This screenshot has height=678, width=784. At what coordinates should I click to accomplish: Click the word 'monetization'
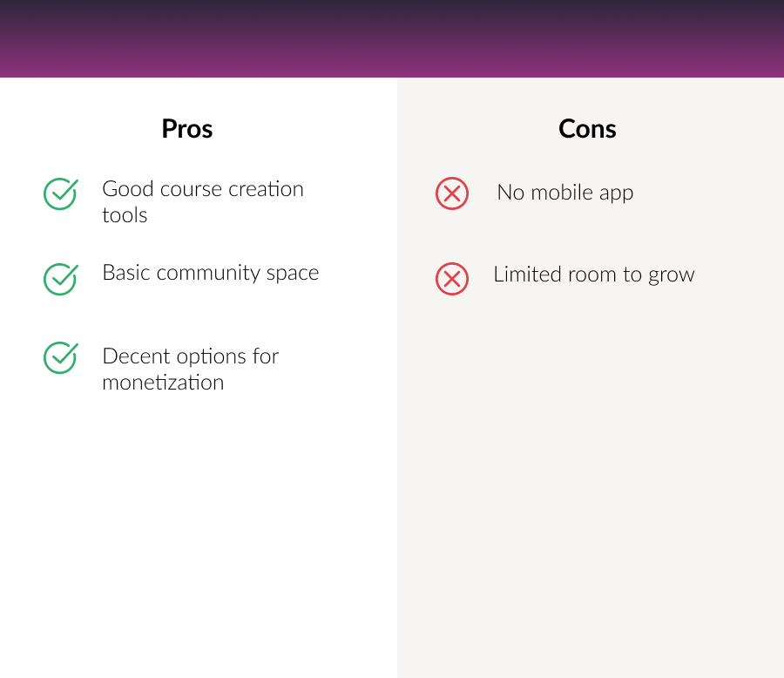click(163, 383)
